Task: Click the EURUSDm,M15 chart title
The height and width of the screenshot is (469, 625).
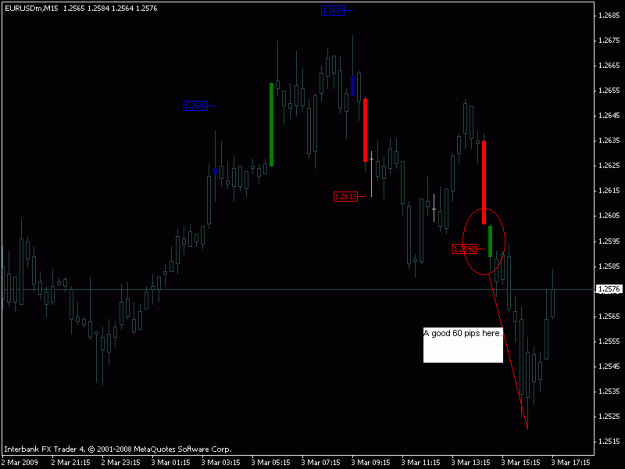Action: click(x=31, y=8)
